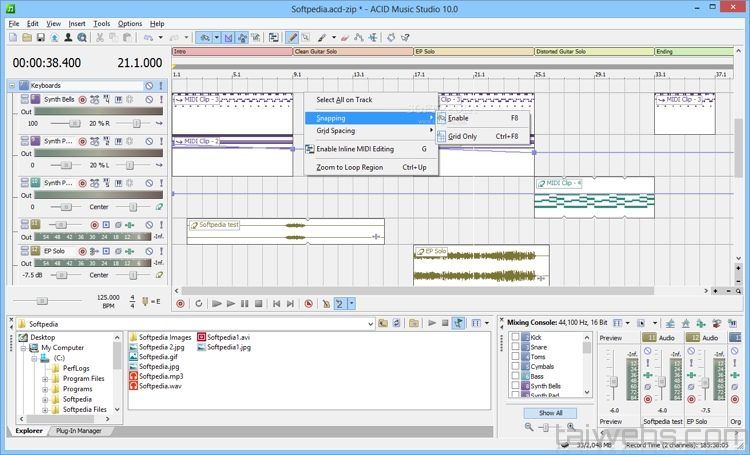The image size is (750, 455).
Task: Click the Show All button
Action: 550,412
